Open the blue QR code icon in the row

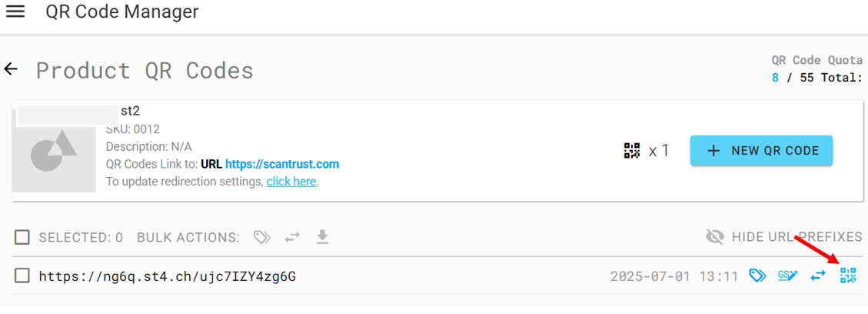pos(848,276)
